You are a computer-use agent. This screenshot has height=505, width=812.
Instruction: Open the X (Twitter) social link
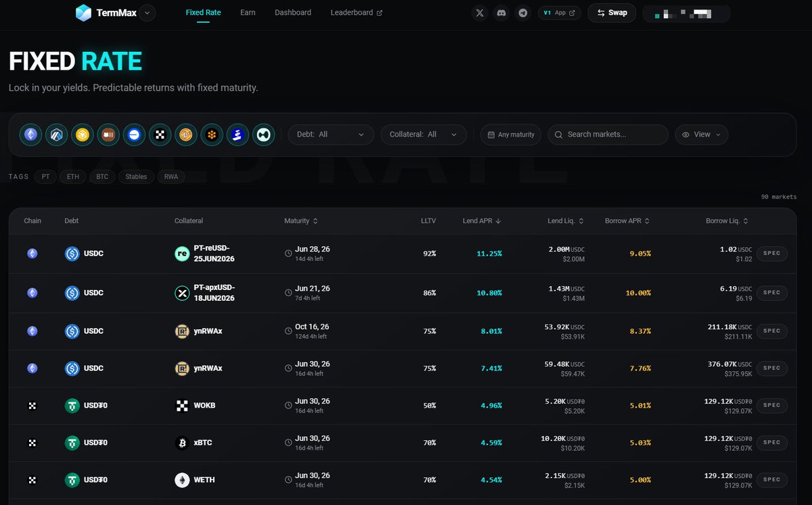click(x=480, y=13)
